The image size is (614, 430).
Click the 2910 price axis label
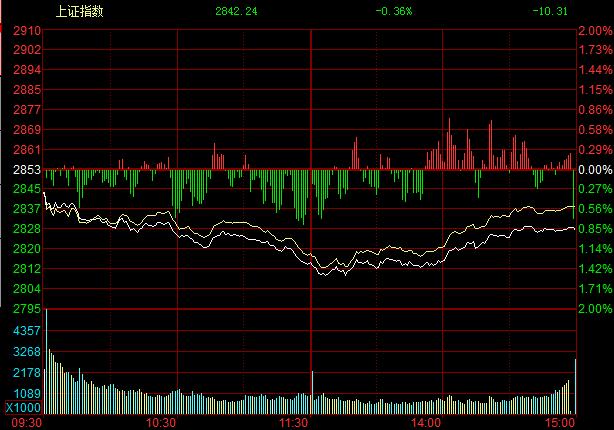click(27, 31)
